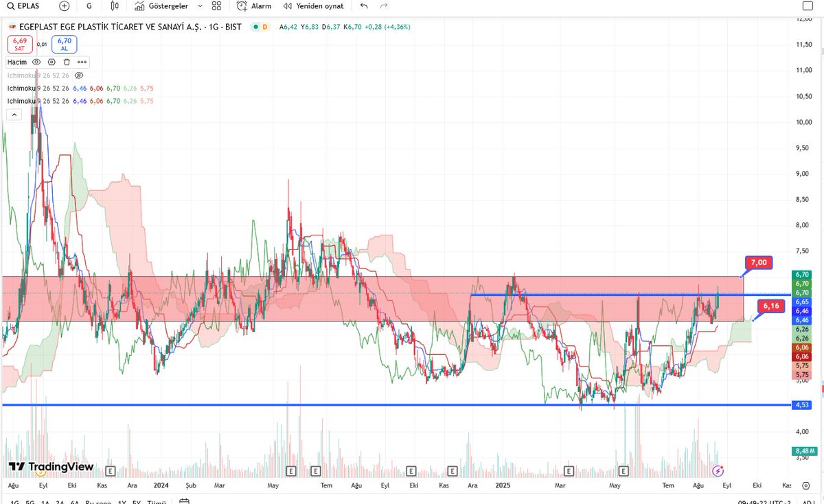The height and width of the screenshot is (504, 824).
Task: Open the four-square layout templates icon
Action: [217, 5]
